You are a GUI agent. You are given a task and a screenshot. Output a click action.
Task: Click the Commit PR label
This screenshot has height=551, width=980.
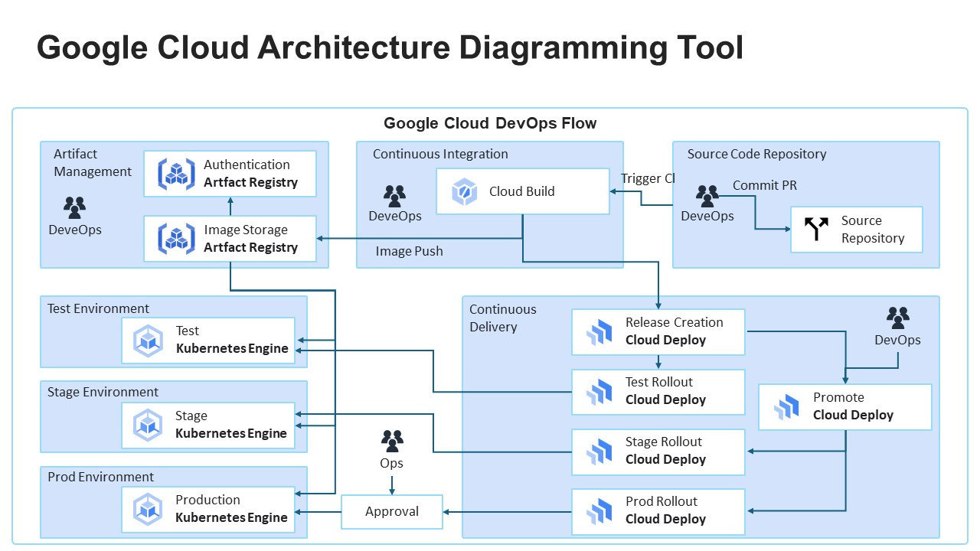(764, 185)
